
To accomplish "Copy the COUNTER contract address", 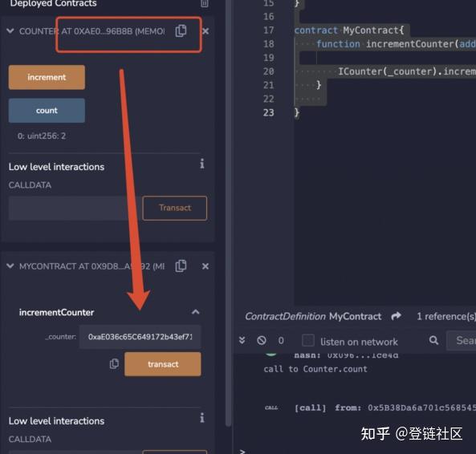I will click(x=181, y=31).
